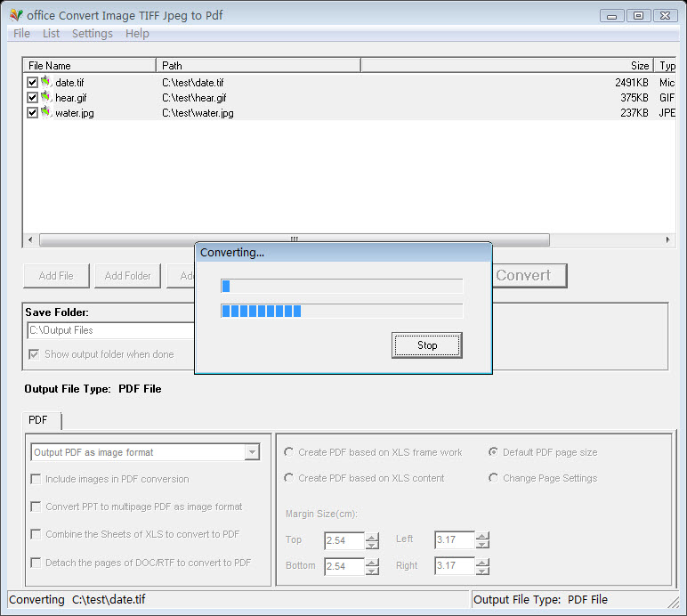Open Output PDF as image format dropdown

[x=252, y=452]
